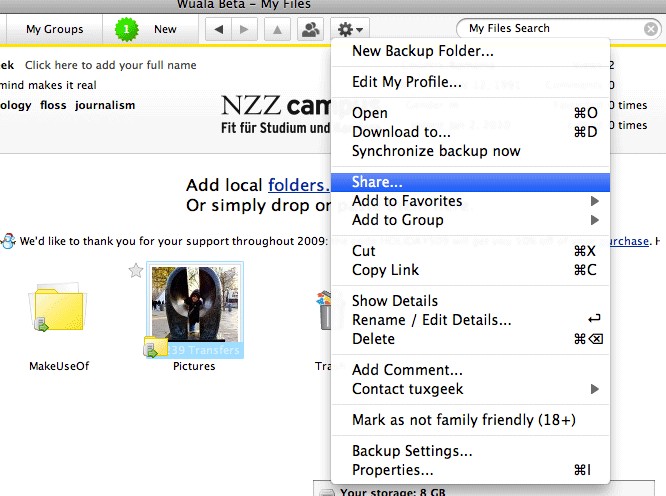Image resolution: width=666 pixels, height=496 pixels.
Task: Click the Pictures folder label
Action: (x=194, y=366)
